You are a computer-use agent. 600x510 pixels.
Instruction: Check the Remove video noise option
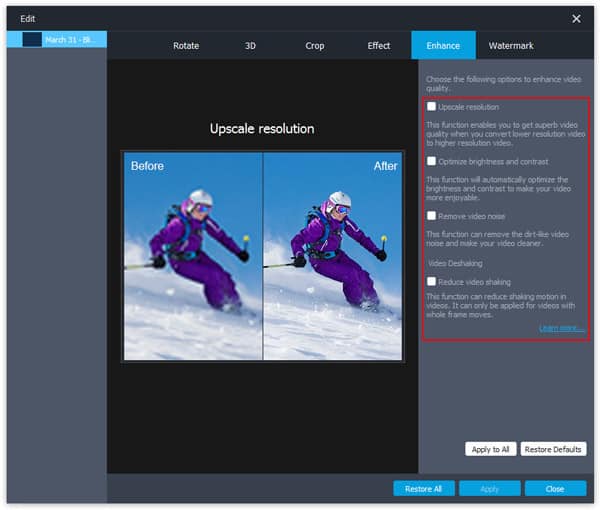pyautogui.click(x=432, y=215)
